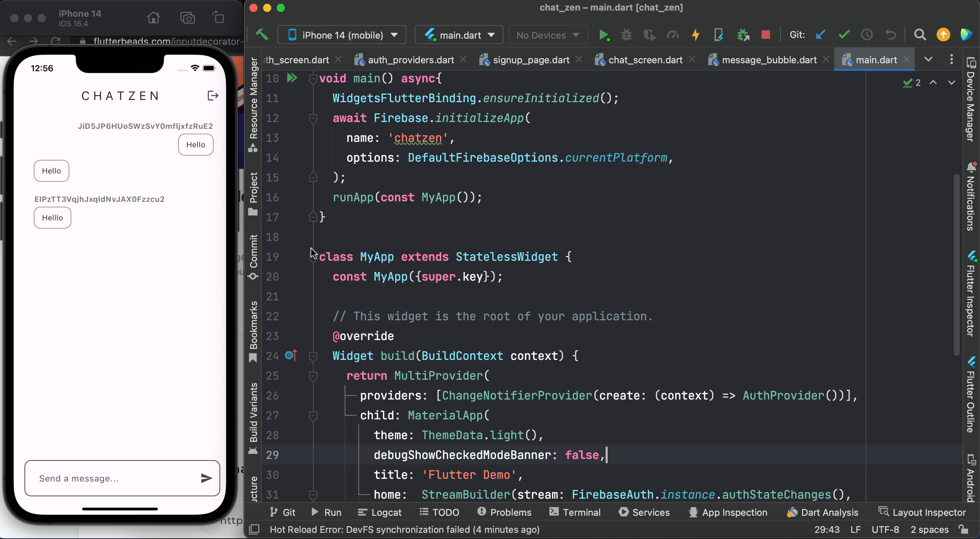Viewport: 980px width, 539px height.
Task: Open the No Devices dropdown
Action: [548, 35]
